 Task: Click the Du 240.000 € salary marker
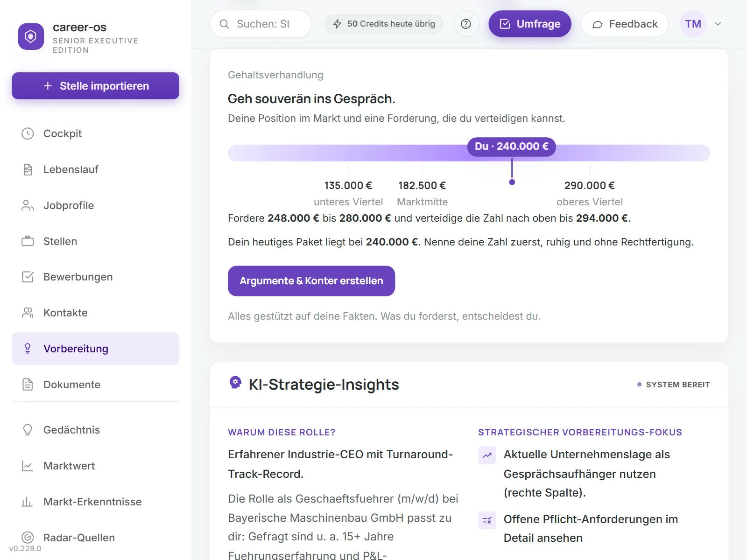pyautogui.click(x=512, y=147)
